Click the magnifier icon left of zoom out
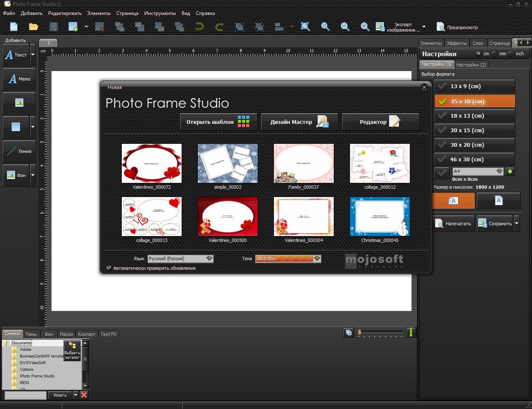The height and width of the screenshot is (409, 532). tap(325, 27)
